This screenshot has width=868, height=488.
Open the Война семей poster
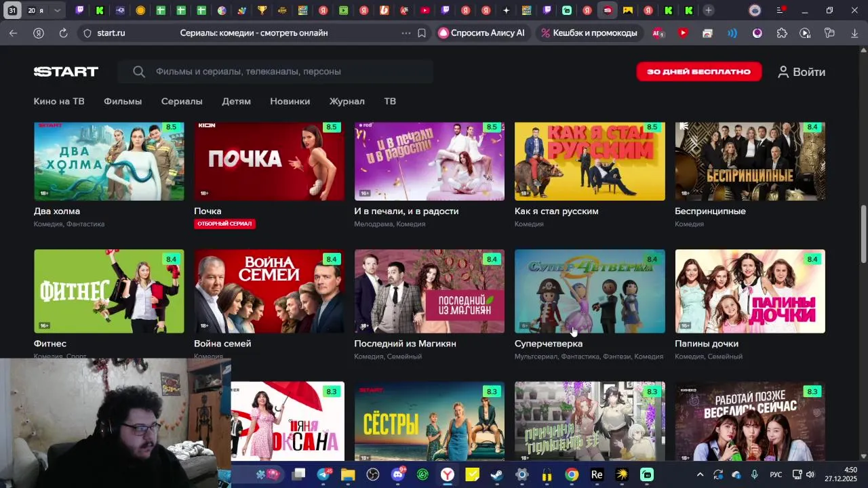click(269, 291)
